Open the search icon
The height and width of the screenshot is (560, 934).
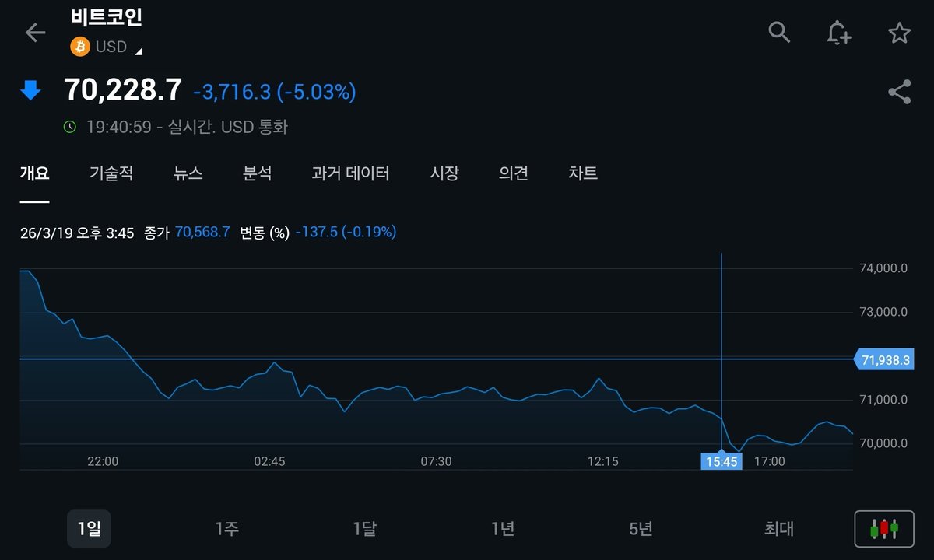(x=778, y=33)
